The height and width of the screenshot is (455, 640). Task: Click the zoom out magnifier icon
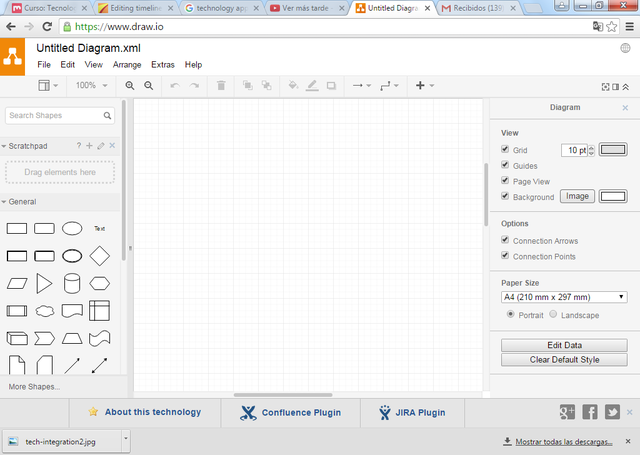(149, 85)
